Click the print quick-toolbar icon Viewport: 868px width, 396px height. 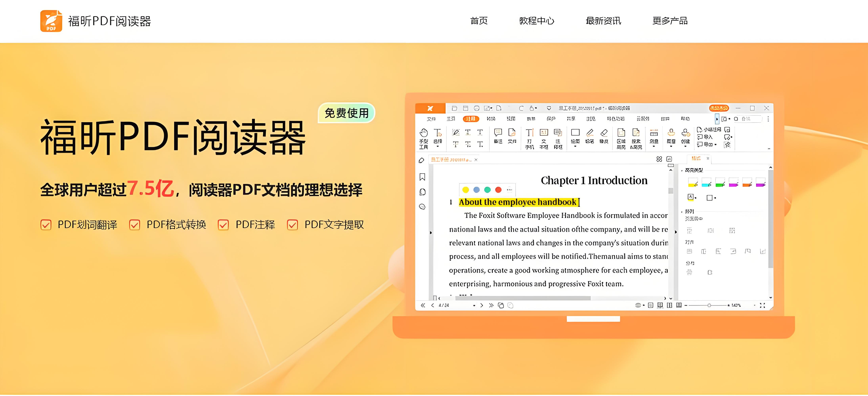pyautogui.click(x=476, y=108)
